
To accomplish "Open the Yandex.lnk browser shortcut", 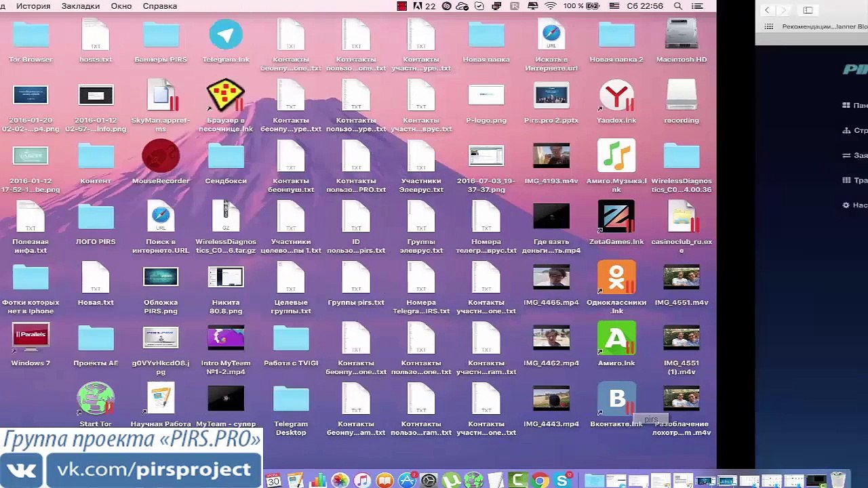I will point(616,96).
